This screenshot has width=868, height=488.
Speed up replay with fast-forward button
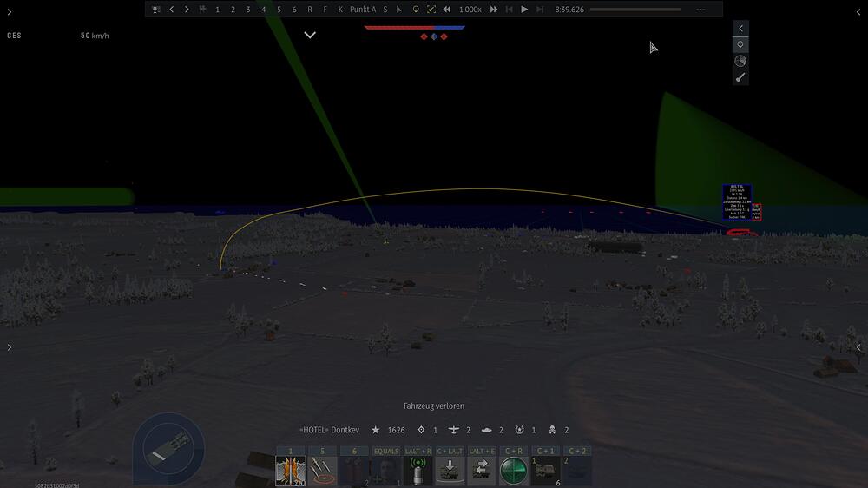coord(494,10)
